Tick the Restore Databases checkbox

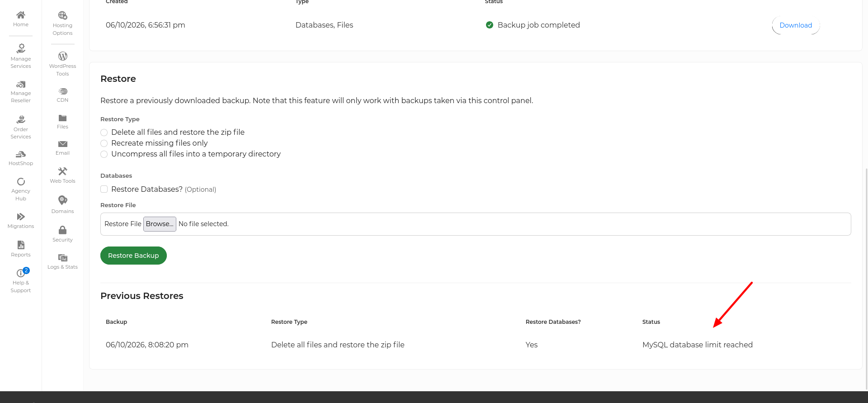coord(104,189)
